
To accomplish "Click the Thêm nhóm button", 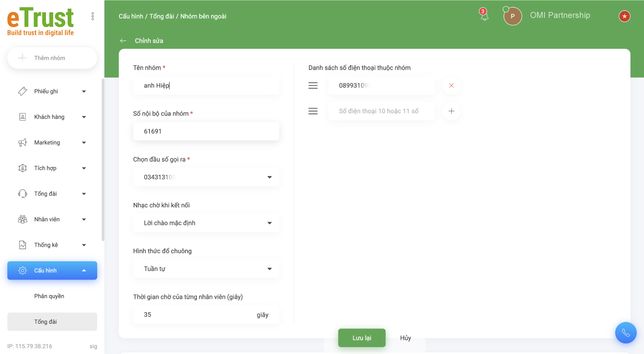I will click(x=52, y=58).
